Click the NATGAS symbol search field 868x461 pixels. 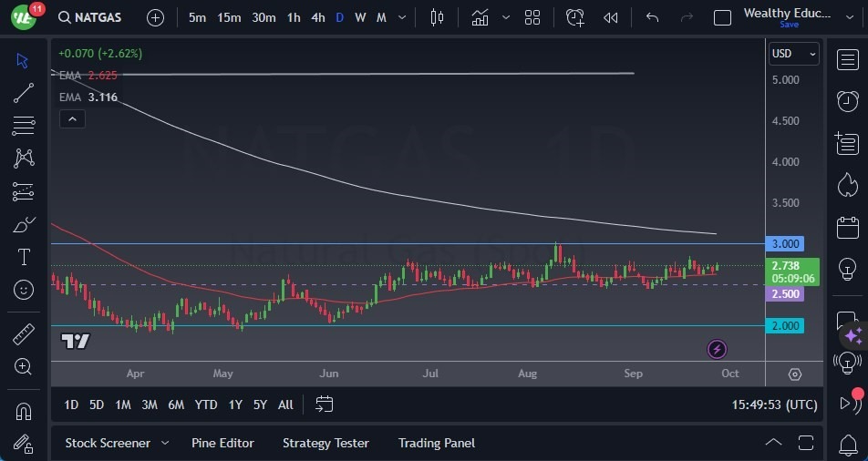pyautogui.click(x=94, y=17)
